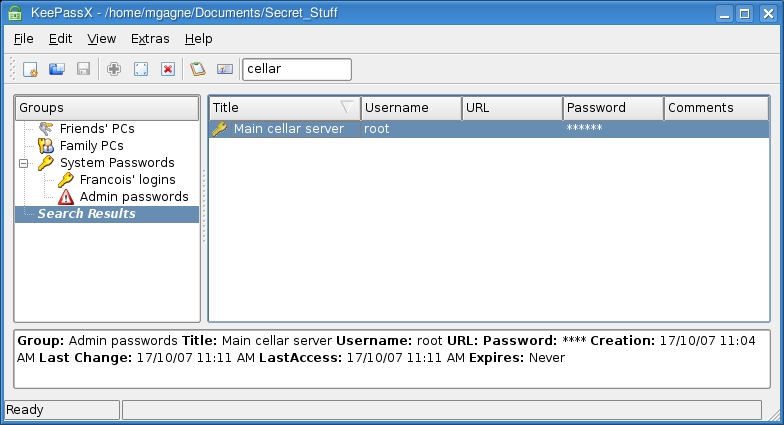Click the Password column header
This screenshot has height=425, width=784.
coord(612,107)
